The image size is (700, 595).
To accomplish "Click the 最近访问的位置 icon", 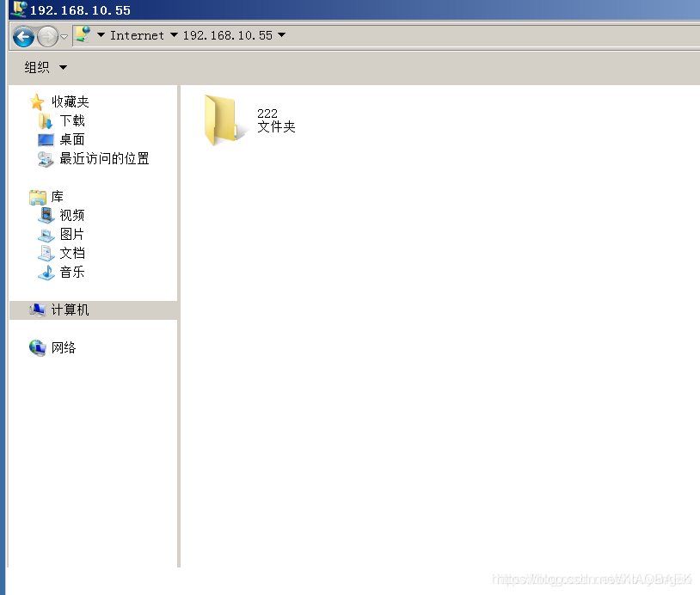I will click(x=46, y=159).
